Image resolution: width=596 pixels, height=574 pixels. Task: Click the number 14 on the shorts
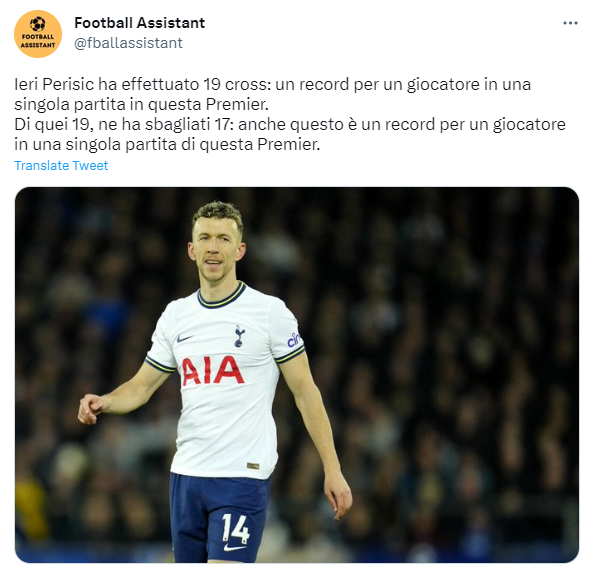pos(235,528)
